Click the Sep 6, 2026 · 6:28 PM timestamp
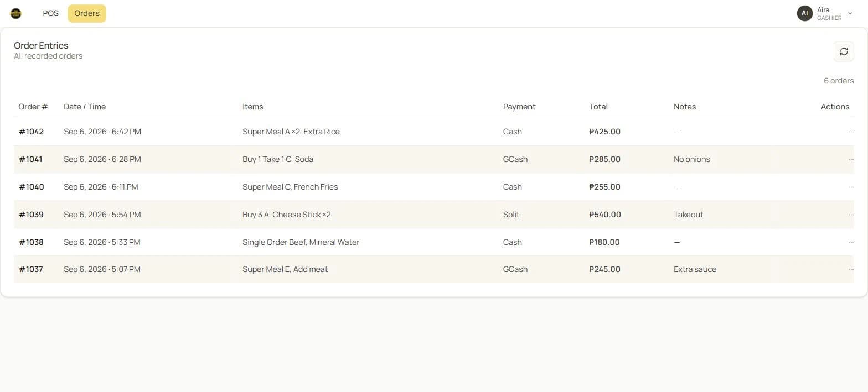The height and width of the screenshot is (392, 868). point(102,159)
